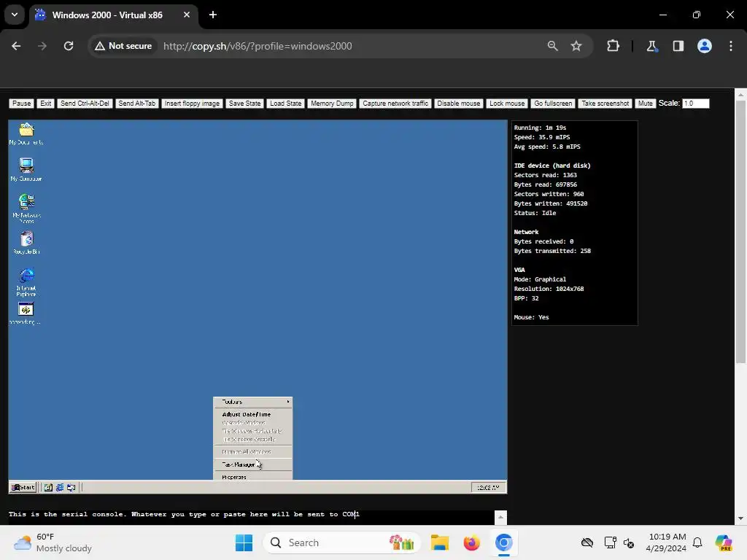Reload the current page
Image resolution: width=747 pixels, height=560 pixels.
point(69,46)
